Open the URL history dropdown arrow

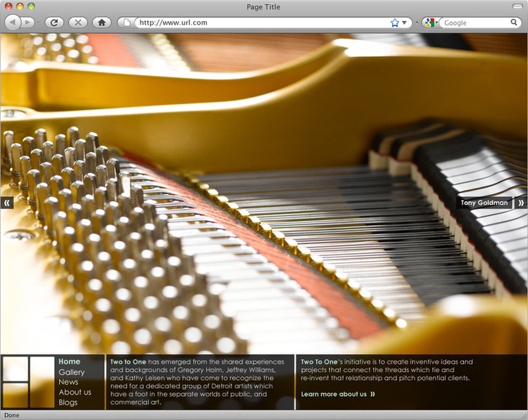coord(405,23)
